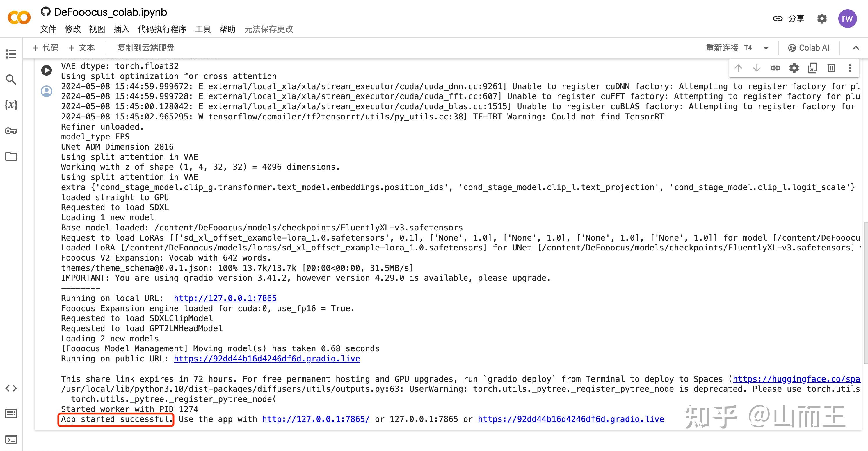Click 'Loading 1 new model' line

[x=108, y=218]
